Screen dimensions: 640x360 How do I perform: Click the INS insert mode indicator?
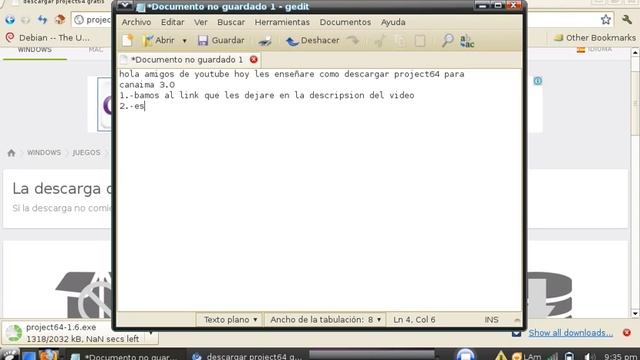491,320
